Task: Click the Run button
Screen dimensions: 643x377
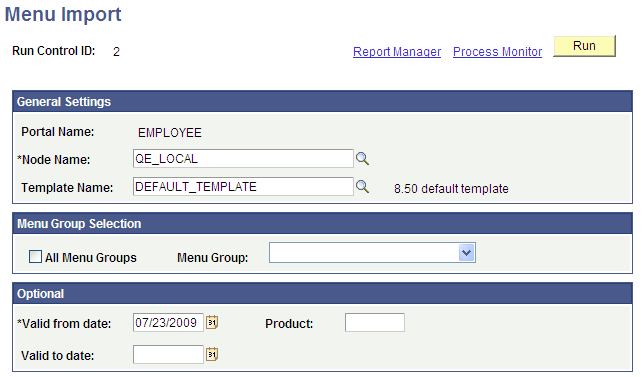Action: pyautogui.click(x=584, y=46)
